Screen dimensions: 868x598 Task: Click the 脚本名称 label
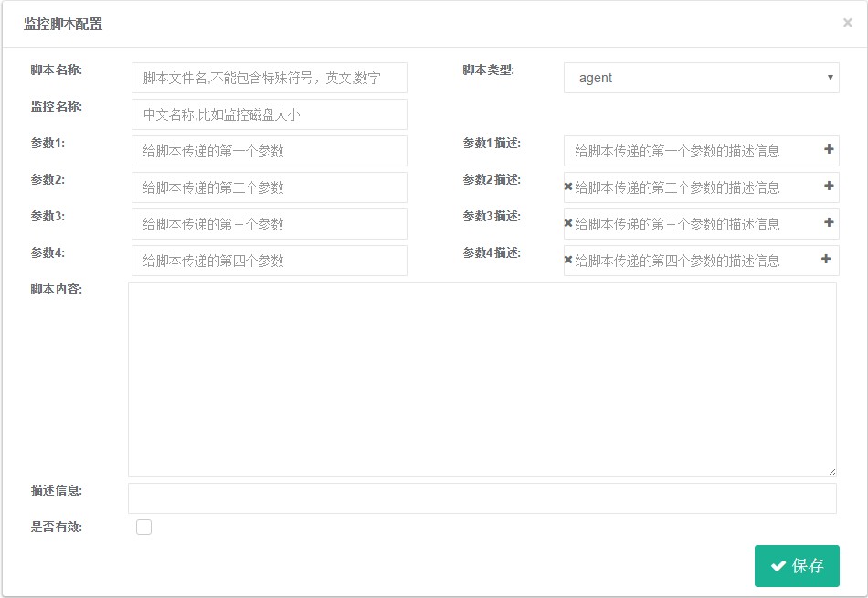[57, 69]
